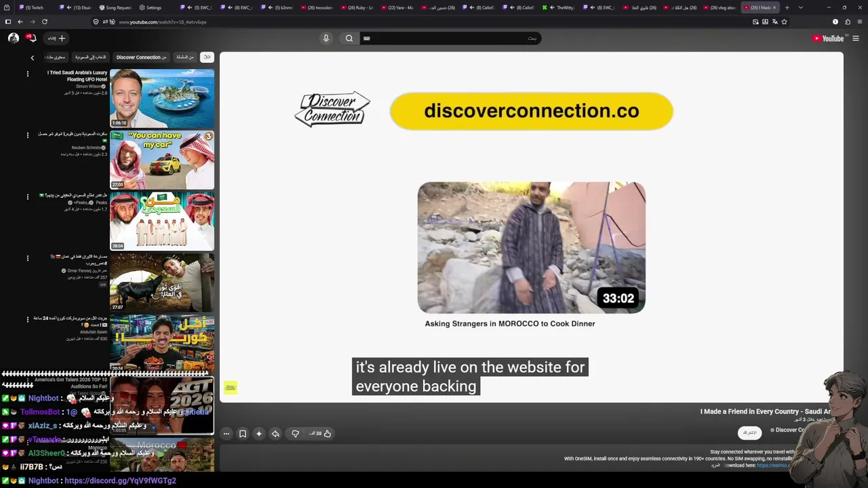Open the 27:57 bull video thumbnail

point(162,283)
